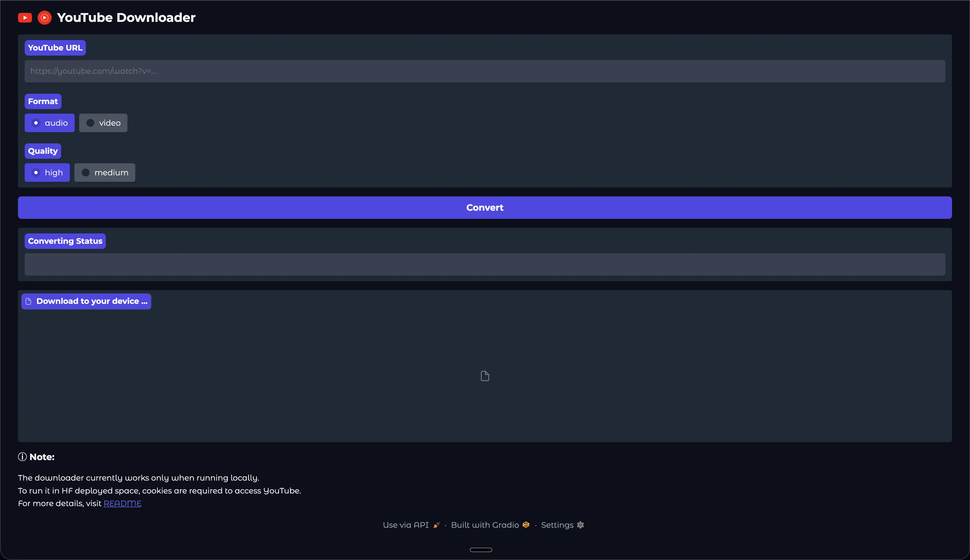This screenshot has height=560, width=970.
Task: Open Settings from the footer
Action: pos(557,524)
